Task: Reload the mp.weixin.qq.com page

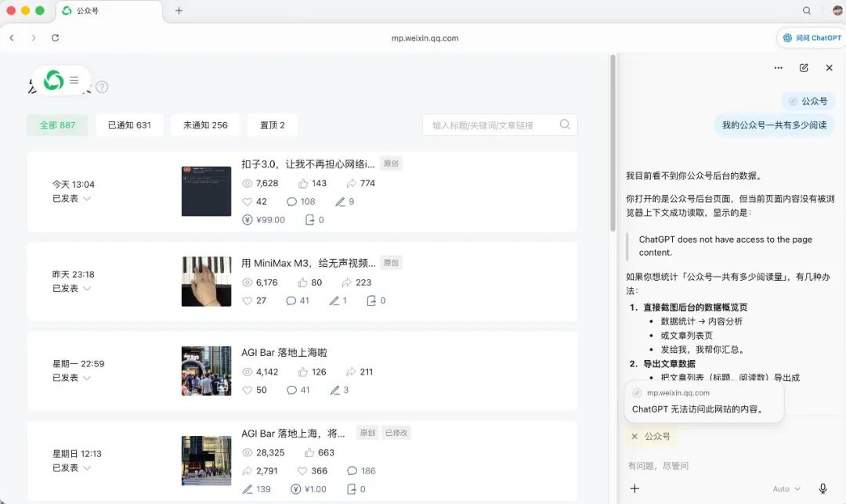Action: tap(55, 38)
